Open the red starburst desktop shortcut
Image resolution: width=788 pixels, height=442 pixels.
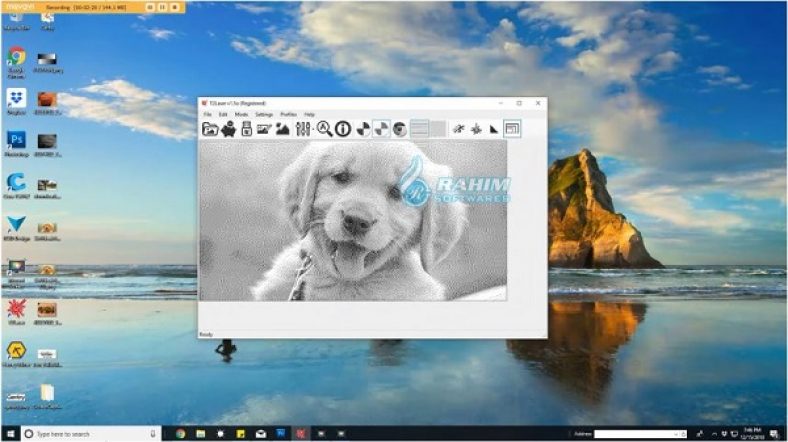click(16, 311)
